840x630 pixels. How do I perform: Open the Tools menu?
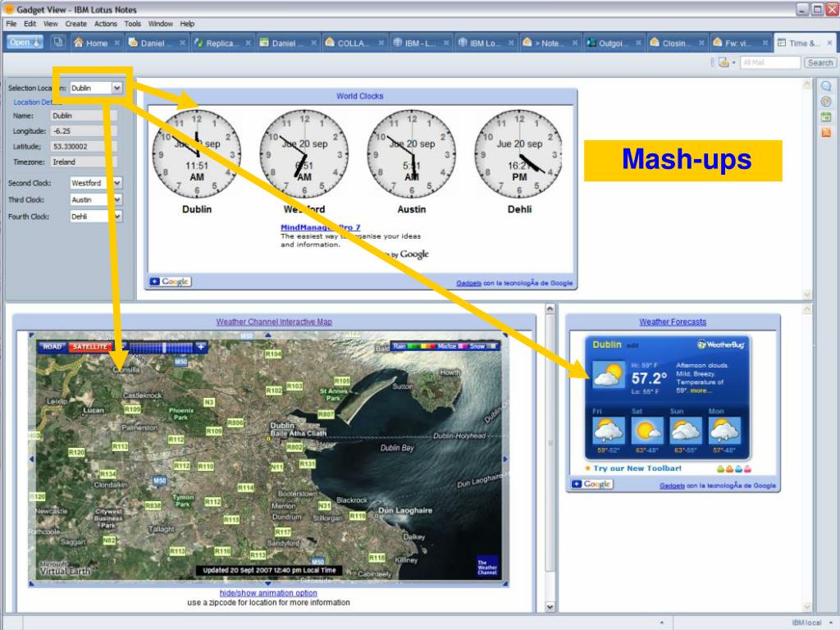click(132, 24)
